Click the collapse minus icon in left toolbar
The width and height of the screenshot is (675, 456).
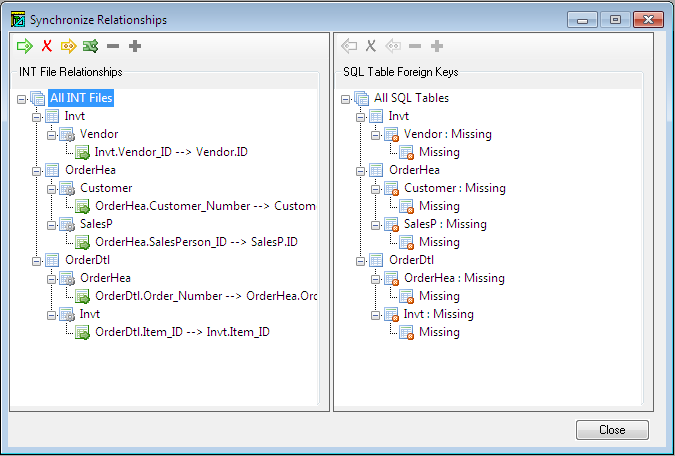click(113, 46)
